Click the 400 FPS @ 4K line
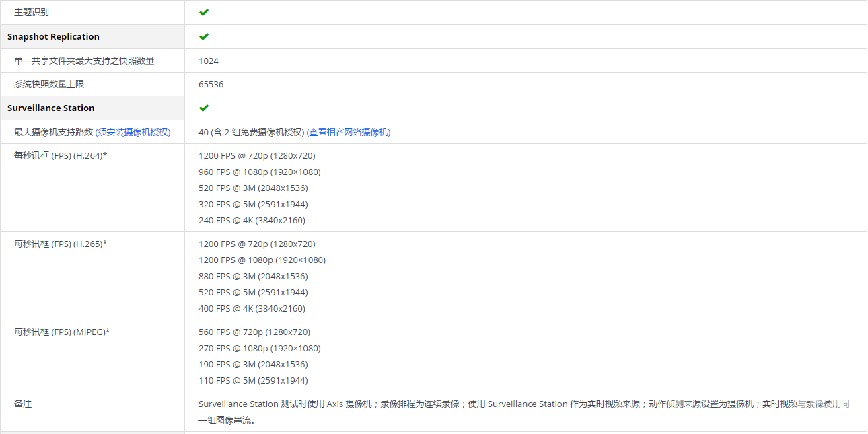The width and height of the screenshot is (868, 434). click(x=252, y=308)
